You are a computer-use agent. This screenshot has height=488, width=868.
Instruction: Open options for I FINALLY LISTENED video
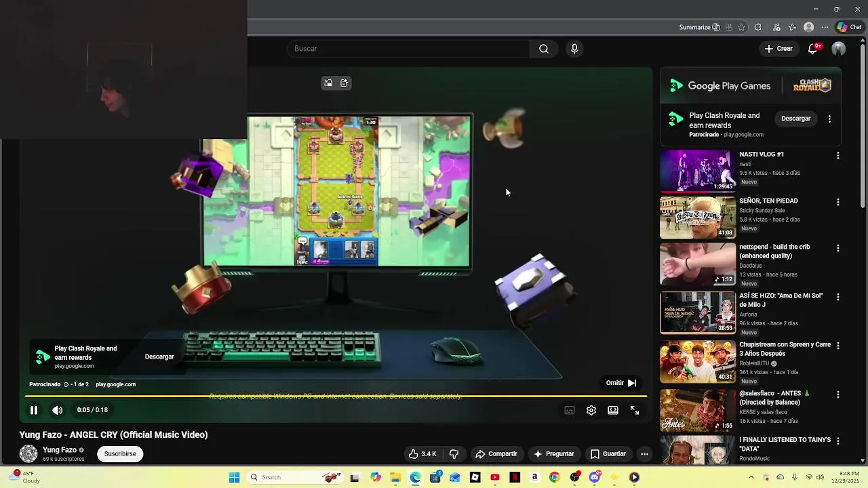[838, 441]
